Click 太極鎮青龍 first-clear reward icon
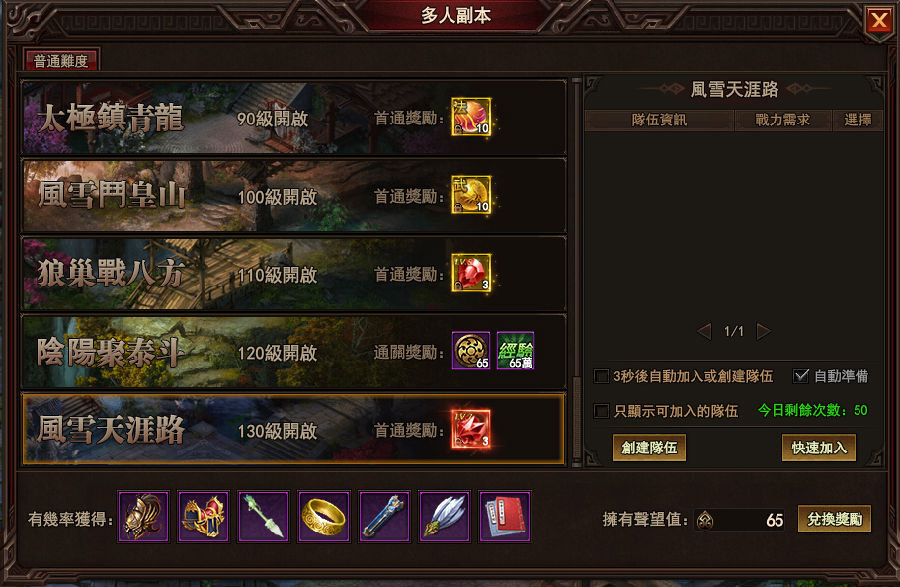Image resolution: width=900 pixels, height=587 pixels. pos(471,117)
